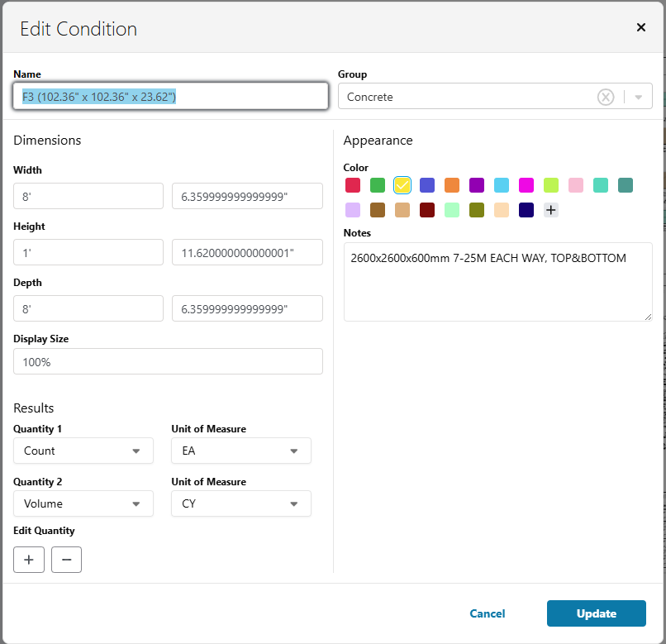Open the CY unit of measure dropdown
The image size is (666, 644).
click(241, 503)
